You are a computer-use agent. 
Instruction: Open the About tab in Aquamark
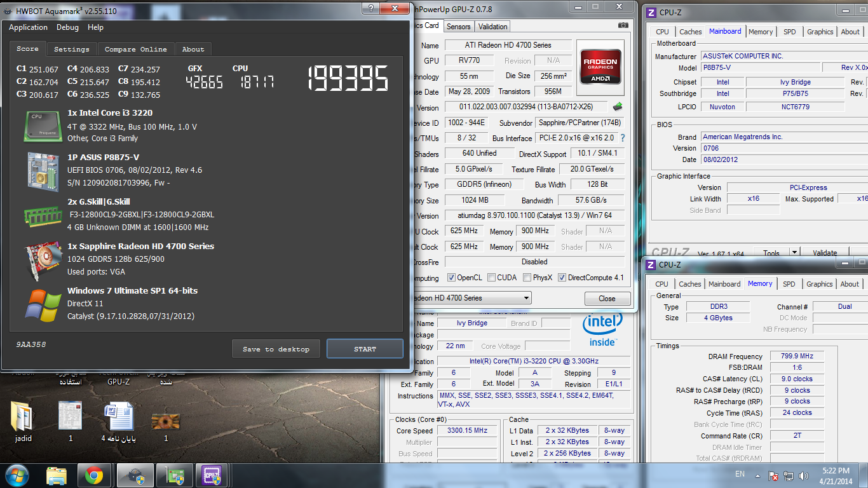point(193,49)
